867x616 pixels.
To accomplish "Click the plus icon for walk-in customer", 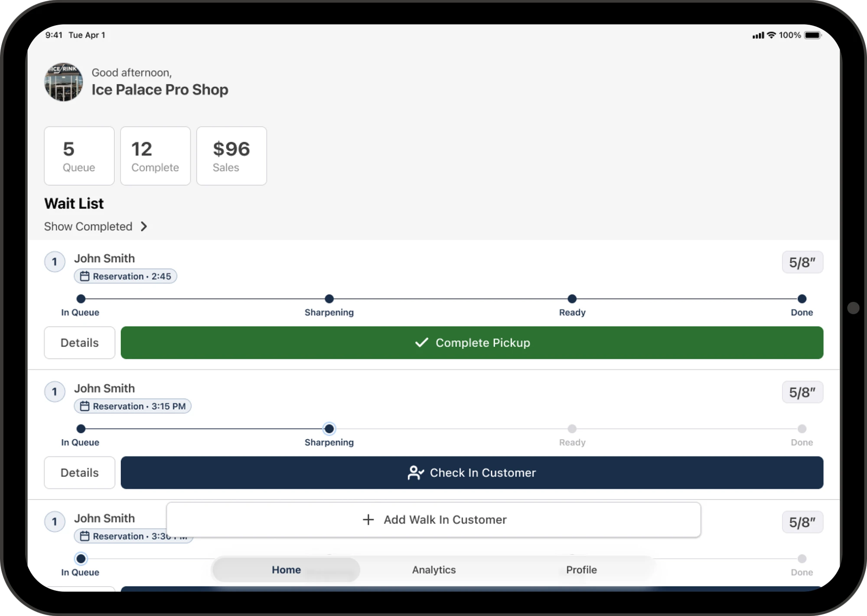I will (368, 519).
